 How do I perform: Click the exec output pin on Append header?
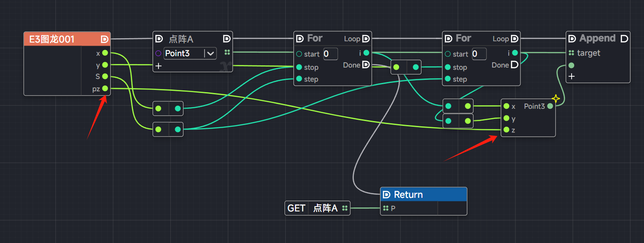tap(624, 39)
